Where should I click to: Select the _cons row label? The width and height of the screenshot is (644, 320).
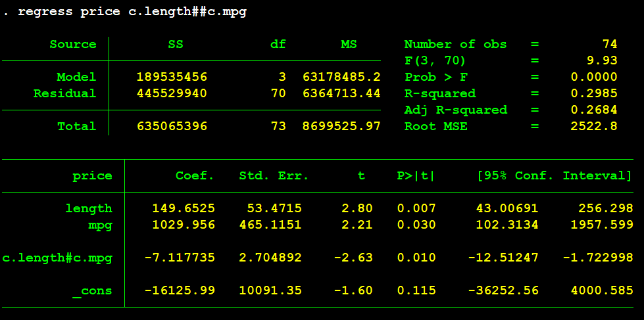92,290
